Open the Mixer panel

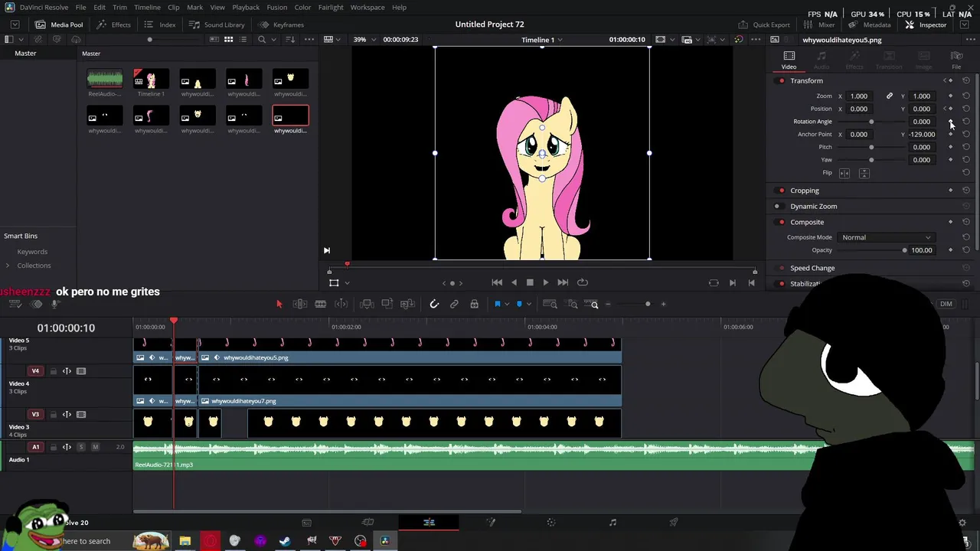tap(819, 24)
